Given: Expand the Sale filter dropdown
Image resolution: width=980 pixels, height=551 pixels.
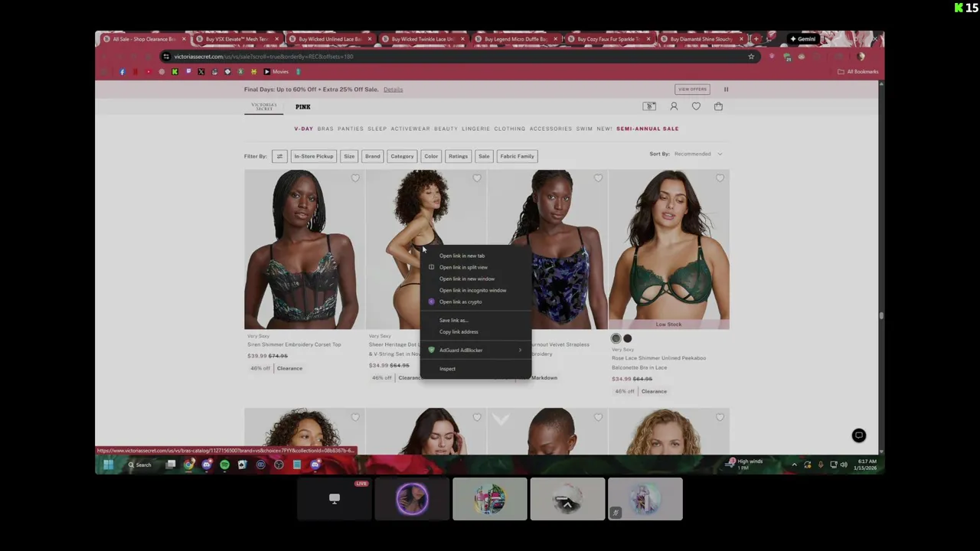Looking at the screenshot, I should pos(484,156).
